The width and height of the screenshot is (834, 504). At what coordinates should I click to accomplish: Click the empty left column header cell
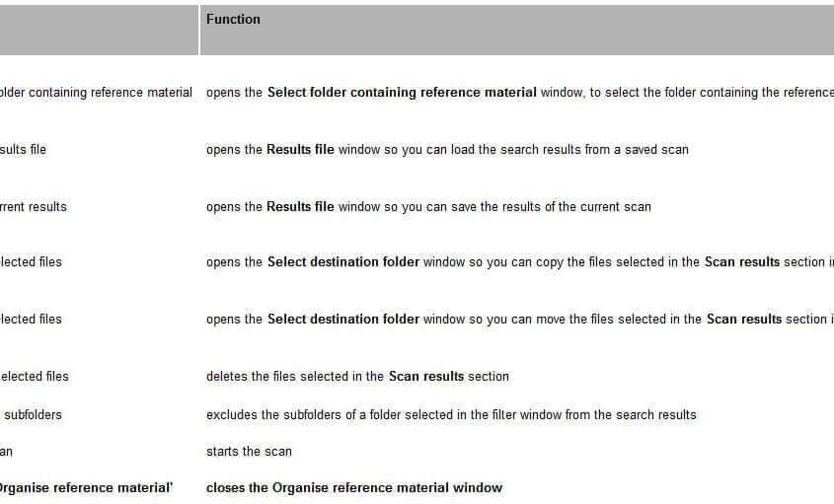(99, 30)
